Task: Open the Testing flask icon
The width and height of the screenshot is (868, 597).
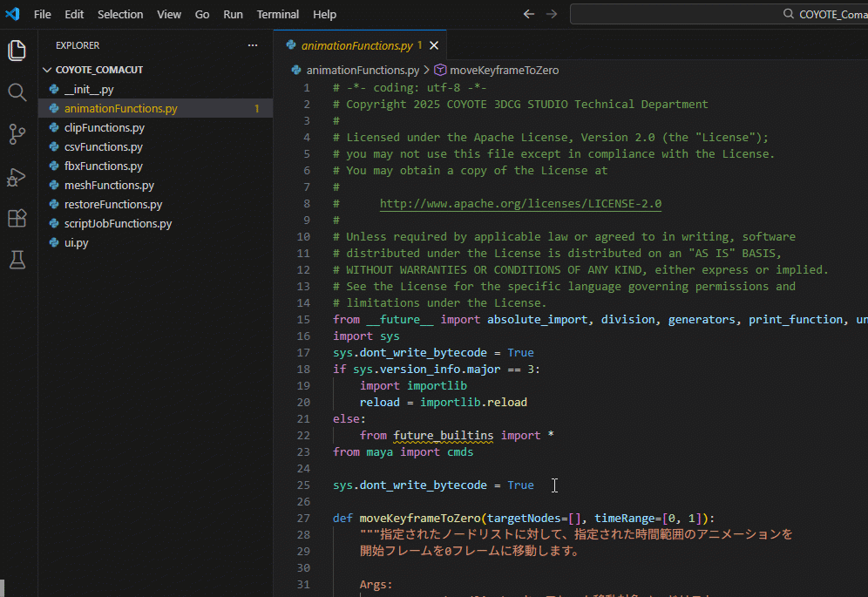Action: (x=17, y=260)
